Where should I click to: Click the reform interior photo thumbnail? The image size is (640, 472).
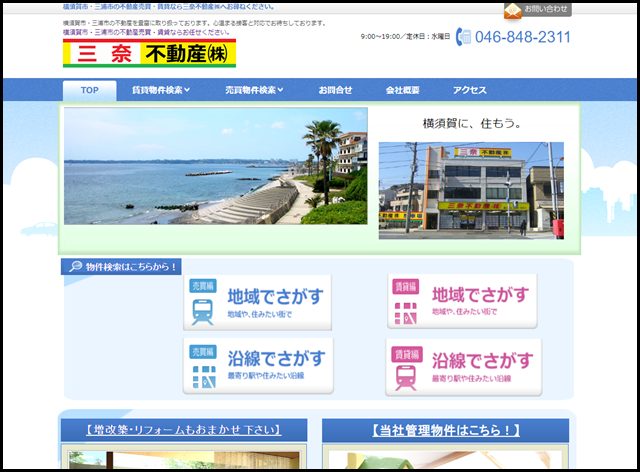pos(184,460)
